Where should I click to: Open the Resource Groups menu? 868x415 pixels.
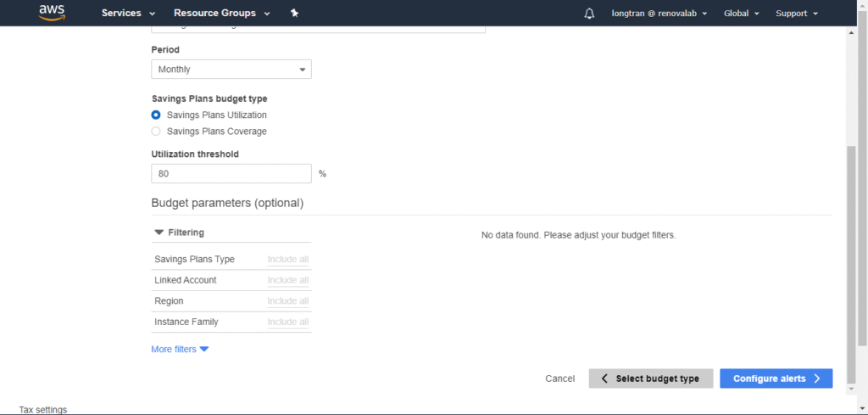click(222, 13)
